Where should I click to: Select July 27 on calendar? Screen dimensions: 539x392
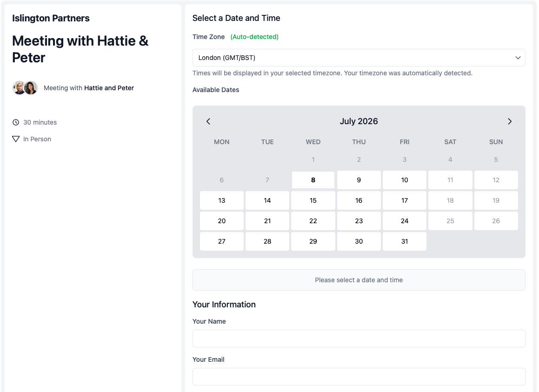coord(222,241)
